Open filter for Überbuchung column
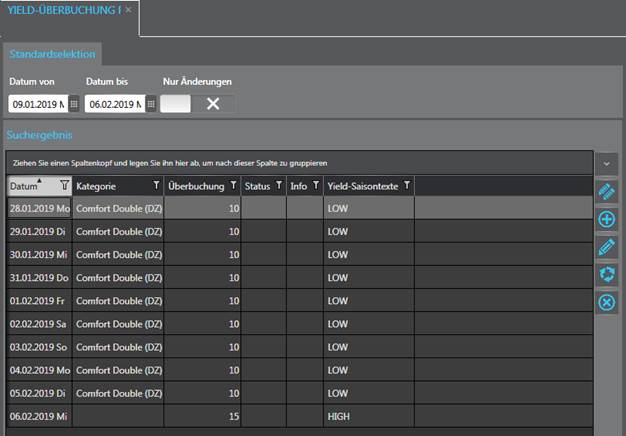This screenshot has width=626, height=436. (x=233, y=186)
